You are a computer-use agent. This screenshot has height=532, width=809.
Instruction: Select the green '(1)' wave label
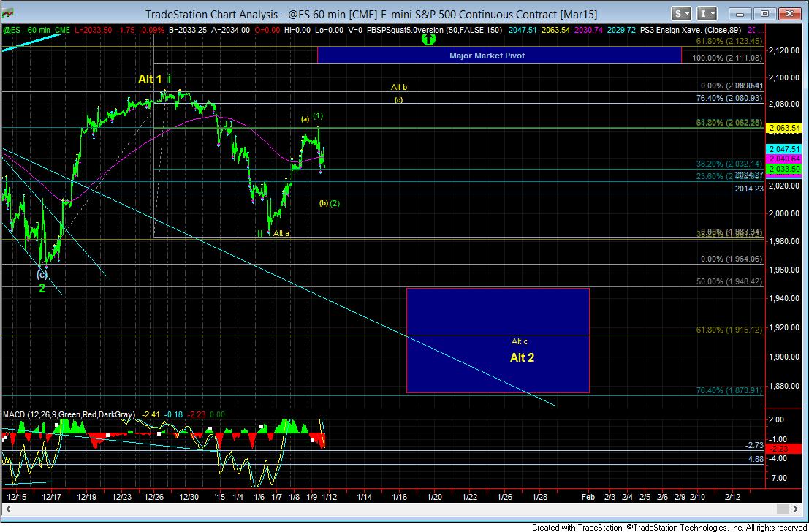pyautogui.click(x=319, y=115)
